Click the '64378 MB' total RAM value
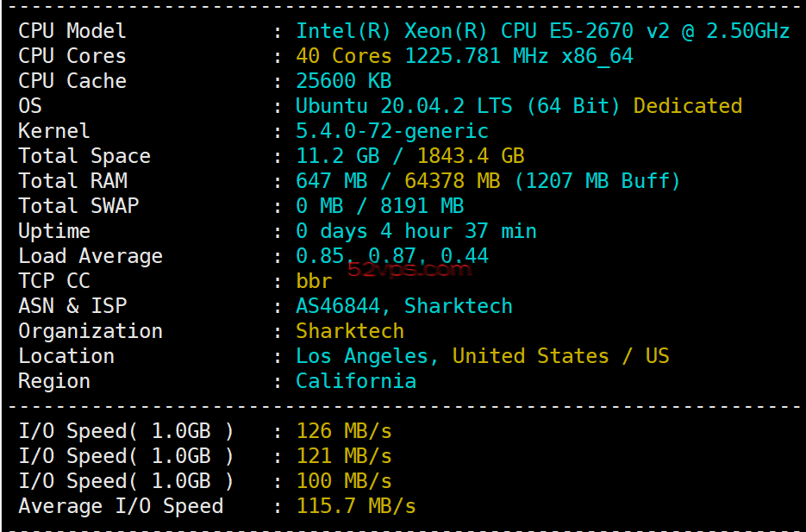This screenshot has height=532, width=806. click(x=453, y=181)
